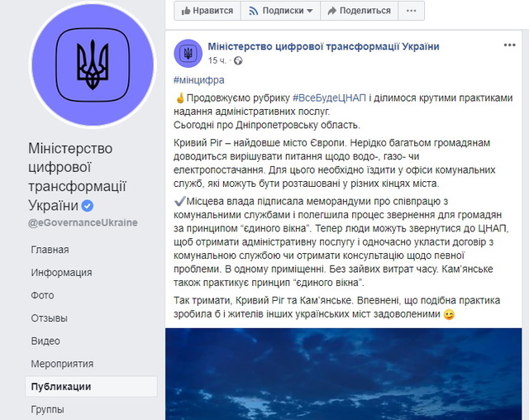Open Видео in the sidebar menu
The height and width of the screenshot is (420, 529).
(45, 341)
